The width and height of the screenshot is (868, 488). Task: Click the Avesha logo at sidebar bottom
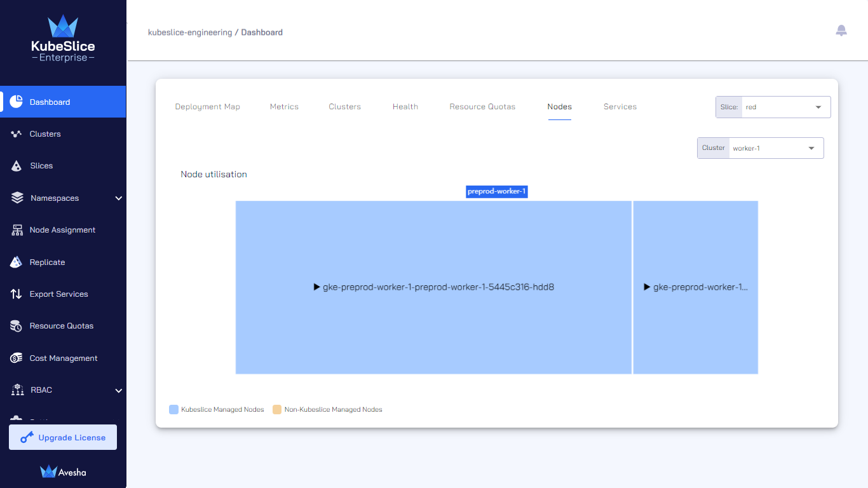(63, 471)
